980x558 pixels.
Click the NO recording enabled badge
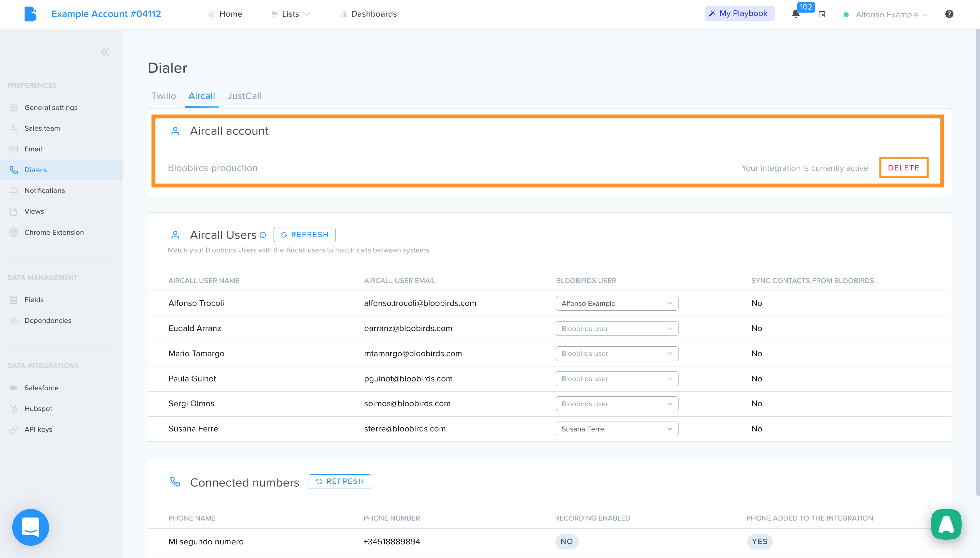click(567, 542)
